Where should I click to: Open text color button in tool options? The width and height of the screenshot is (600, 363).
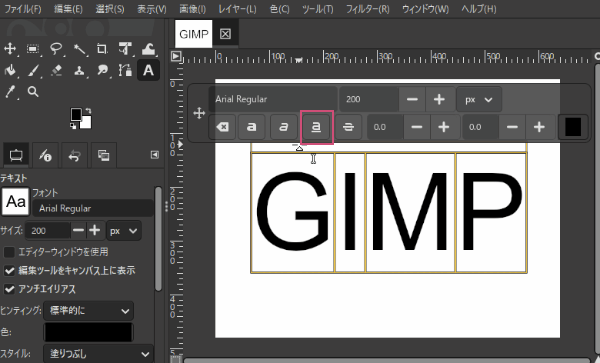pyautogui.click(x=88, y=332)
